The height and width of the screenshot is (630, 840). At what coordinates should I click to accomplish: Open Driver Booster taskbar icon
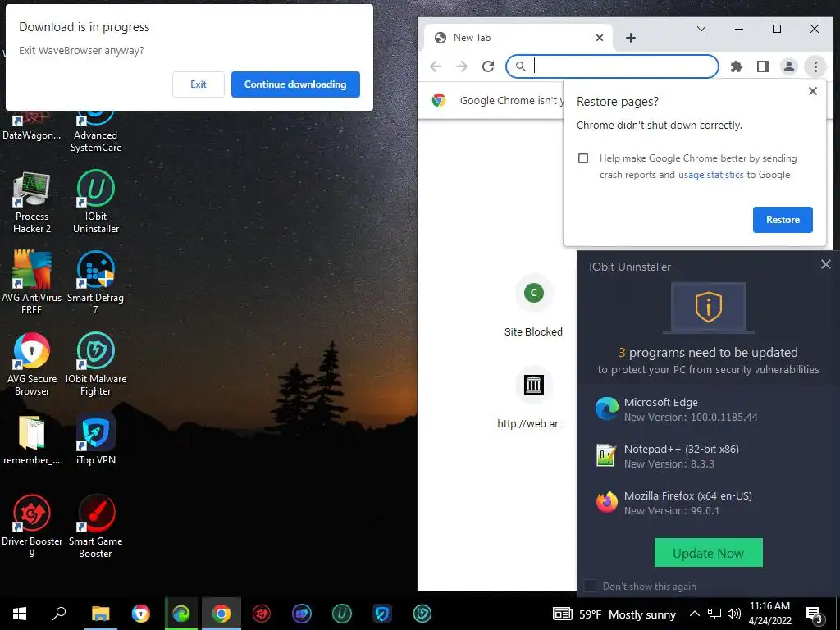(262, 614)
